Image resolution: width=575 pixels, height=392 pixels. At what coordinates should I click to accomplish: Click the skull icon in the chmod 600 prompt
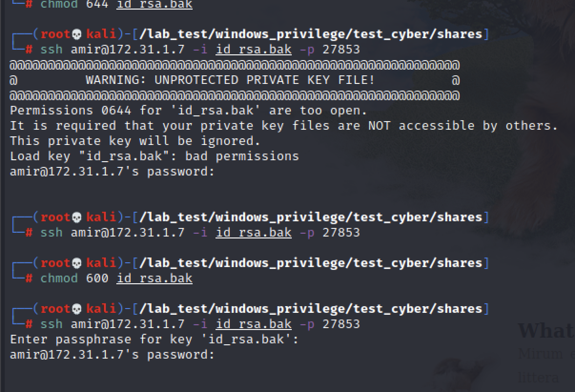[76, 263]
